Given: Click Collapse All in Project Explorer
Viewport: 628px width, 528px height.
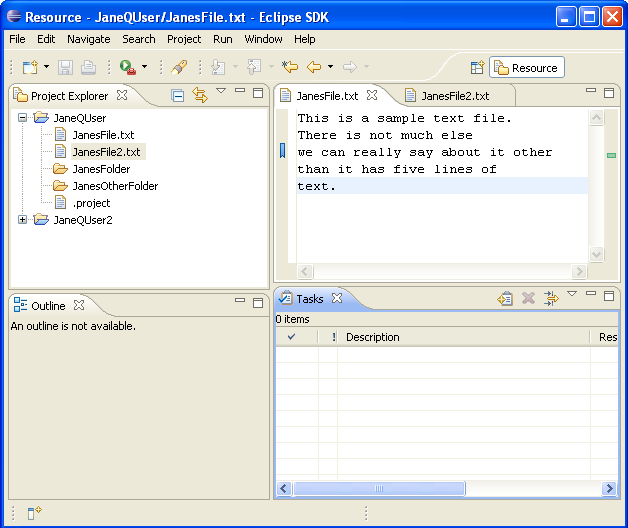Looking at the screenshot, I should [x=177, y=96].
